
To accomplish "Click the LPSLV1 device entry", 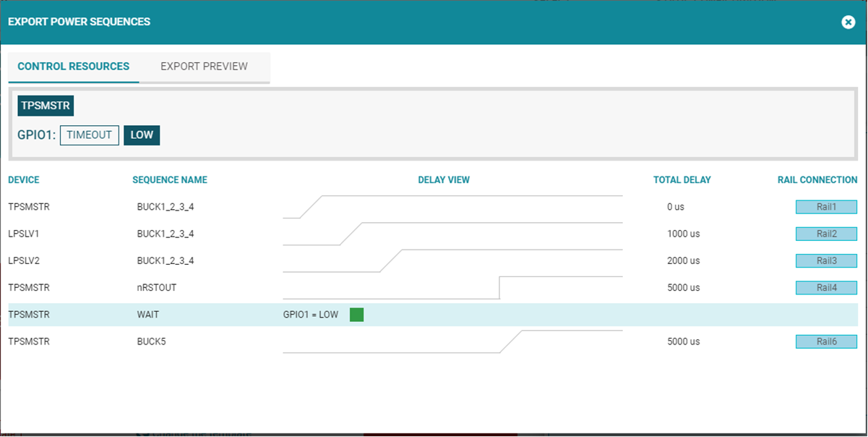I will (25, 234).
